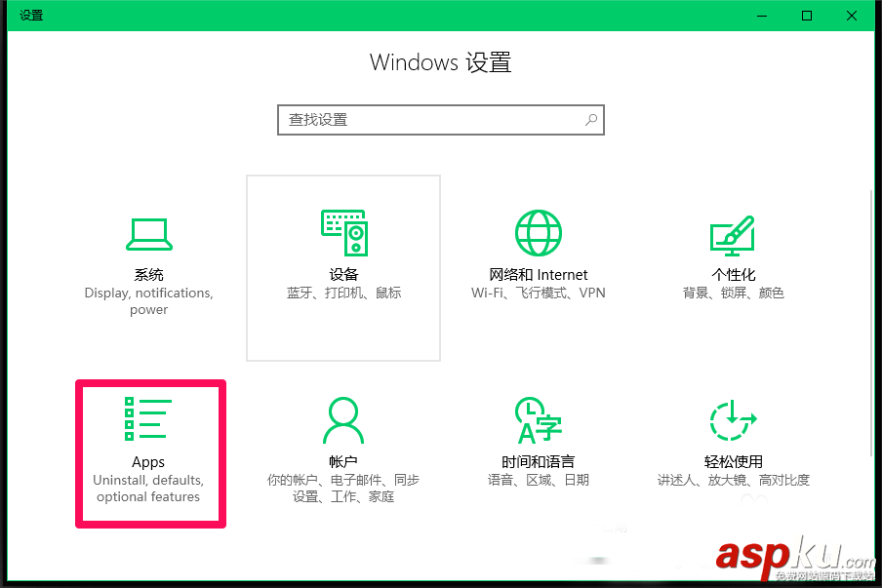
Task: Open the 轻松使用 dashed clock icon
Action: pyautogui.click(x=733, y=420)
